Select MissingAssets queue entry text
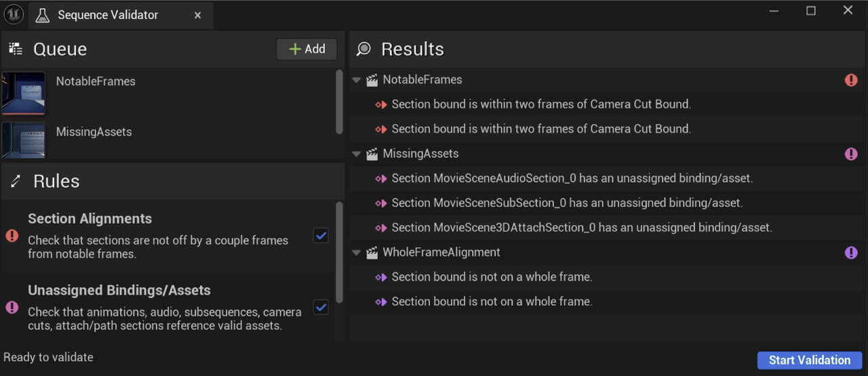The height and width of the screenshot is (376, 868). pos(94,132)
